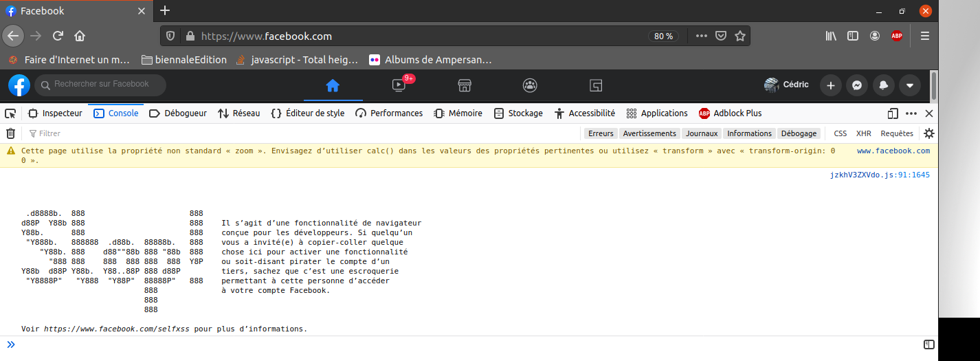Switch to the Inspecteur tab
The width and height of the screenshot is (980, 361).
pyautogui.click(x=55, y=113)
